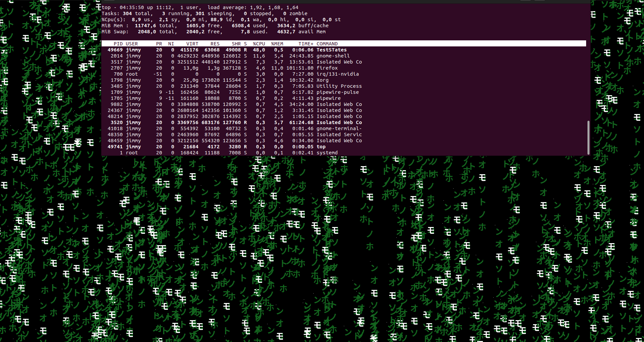Viewport: 644px width, 342px height.
Task: Select the pipewire-pulse process row
Action: coord(344,92)
